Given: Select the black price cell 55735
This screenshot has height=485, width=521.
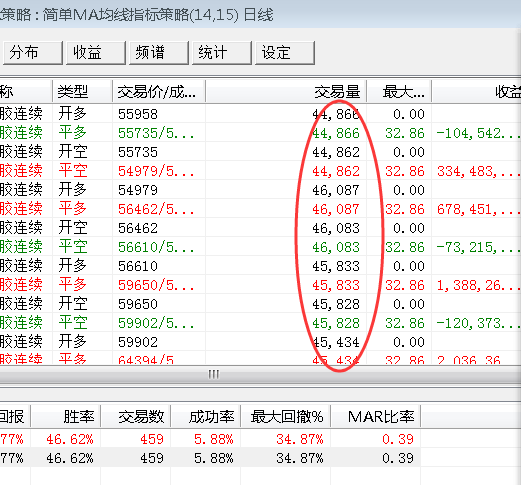Looking at the screenshot, I should (137, 152).
